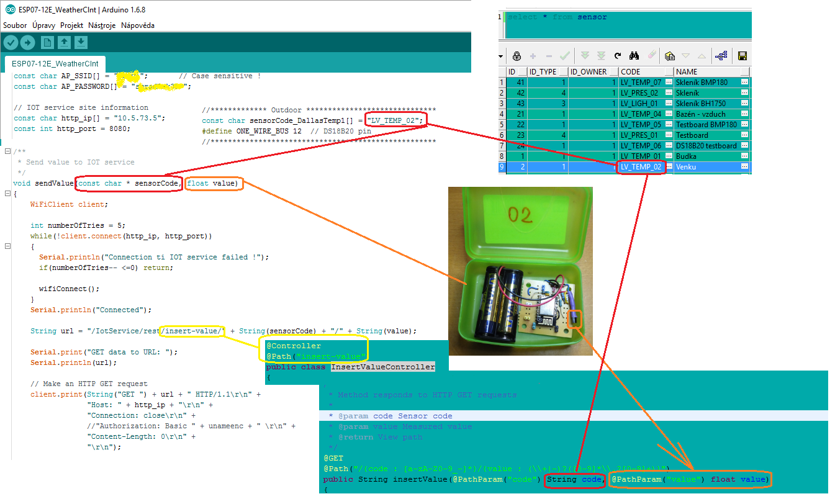
Task: Click the ellipsis button beside LV_TEMP_07
Action: [669, 82]
